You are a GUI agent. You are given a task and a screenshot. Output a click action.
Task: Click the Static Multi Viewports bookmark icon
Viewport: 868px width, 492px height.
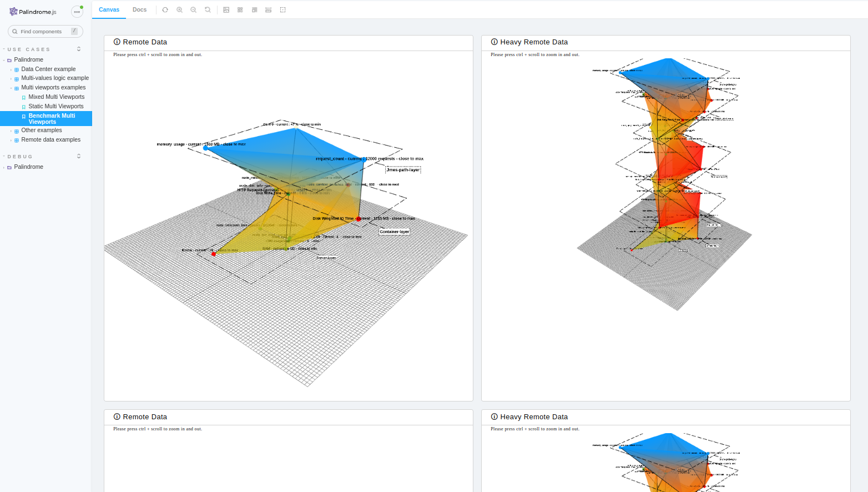point(24,107)
